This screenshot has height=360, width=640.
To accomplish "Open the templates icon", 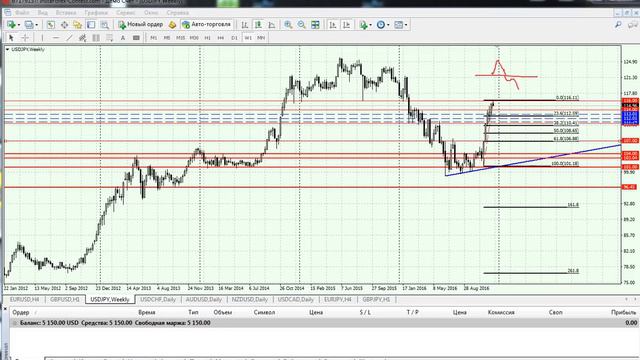I will point(398,25).
